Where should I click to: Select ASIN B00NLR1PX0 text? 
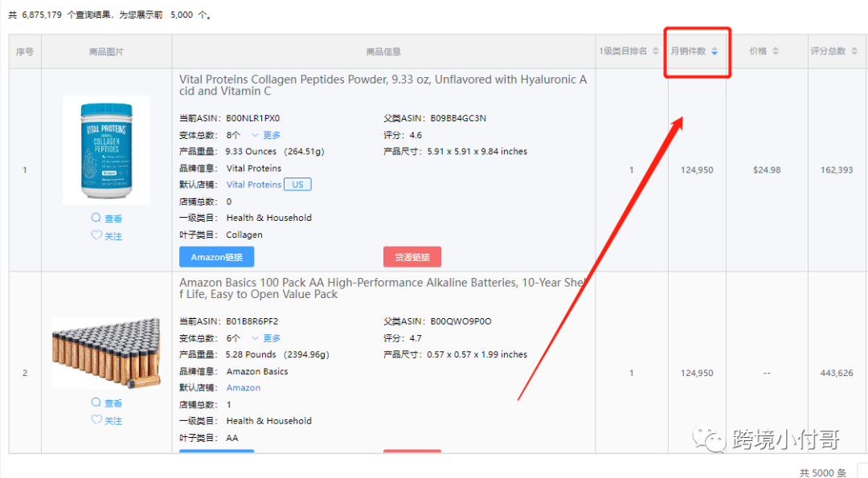253,118
